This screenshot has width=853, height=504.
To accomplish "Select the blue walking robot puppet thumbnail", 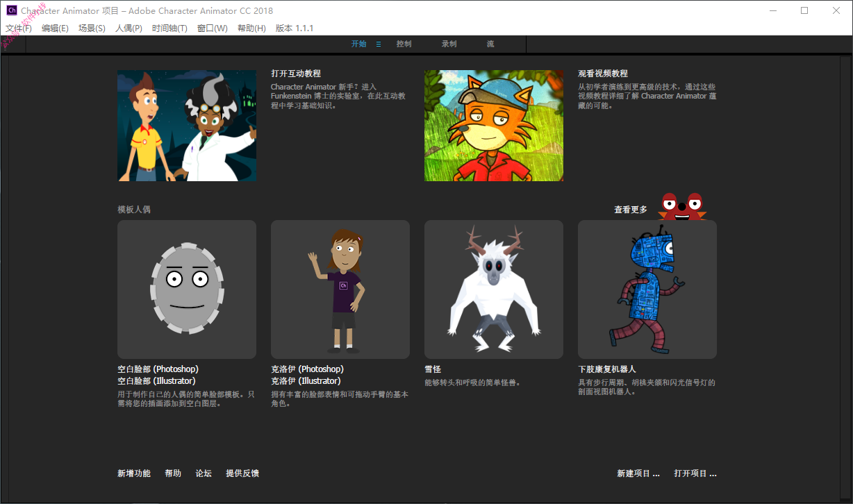I will (x=647, y=289).
